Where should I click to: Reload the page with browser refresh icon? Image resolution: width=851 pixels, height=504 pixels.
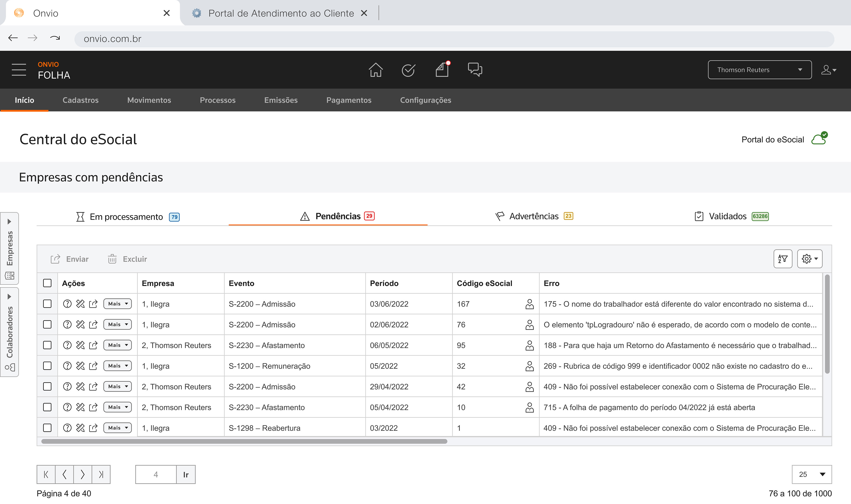coord(55,38)
